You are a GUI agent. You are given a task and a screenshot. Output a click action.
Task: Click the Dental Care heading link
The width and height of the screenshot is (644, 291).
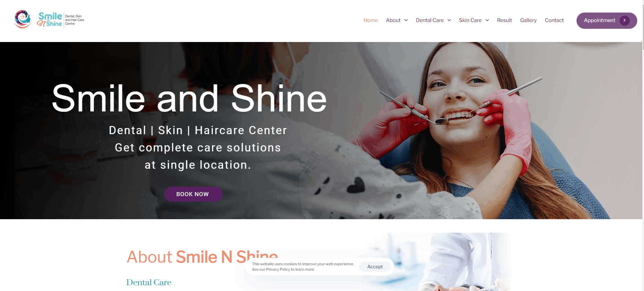tap(149, 283)
